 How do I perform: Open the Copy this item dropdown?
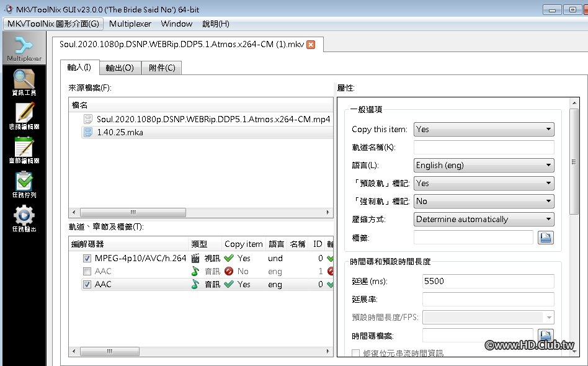click(x=484, y=130)
